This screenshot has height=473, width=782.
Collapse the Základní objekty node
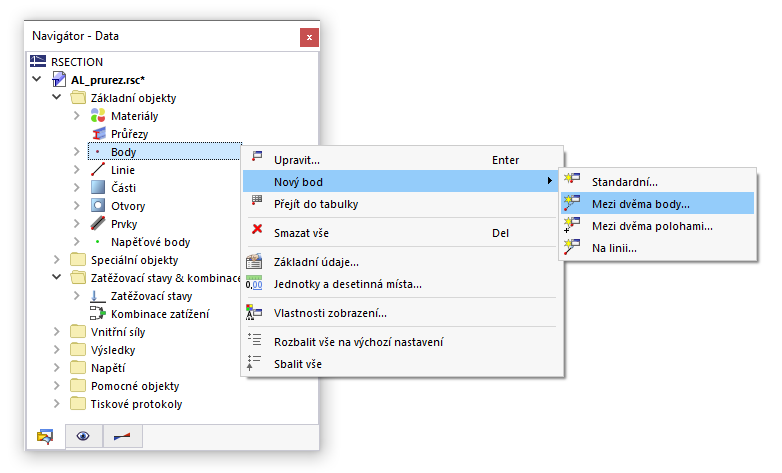pos(56,97)
